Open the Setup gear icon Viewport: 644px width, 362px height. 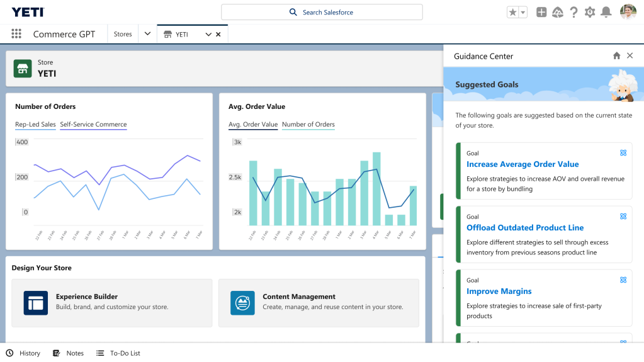click(590, 12)
